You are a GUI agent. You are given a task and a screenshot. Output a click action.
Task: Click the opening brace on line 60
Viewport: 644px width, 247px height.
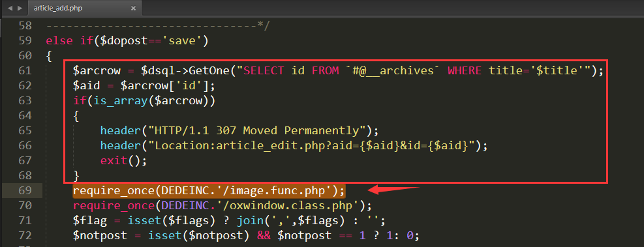pos(49,56)
